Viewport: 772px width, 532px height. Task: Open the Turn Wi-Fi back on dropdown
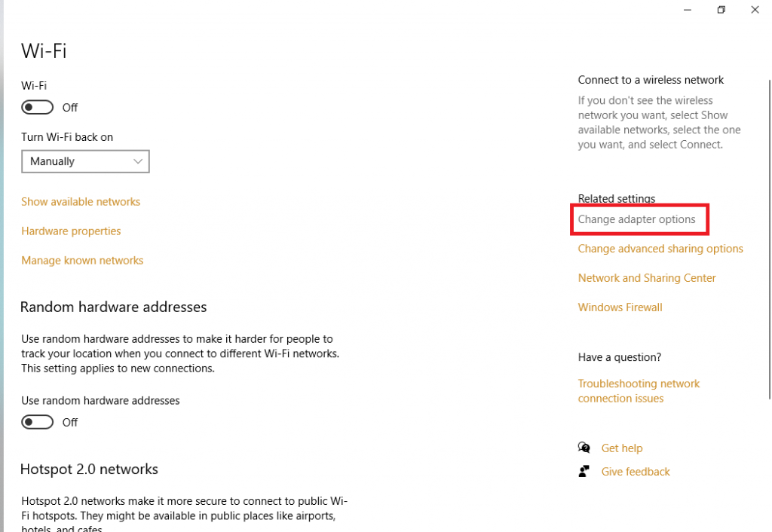click(x=85, y=161)
